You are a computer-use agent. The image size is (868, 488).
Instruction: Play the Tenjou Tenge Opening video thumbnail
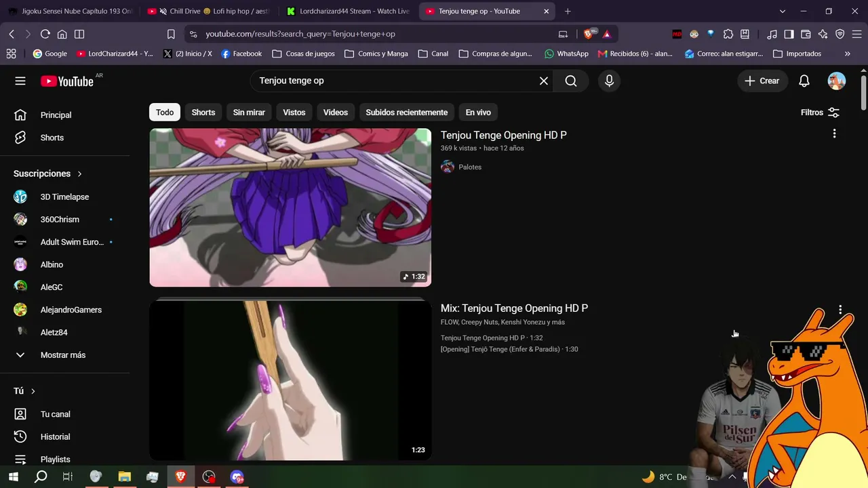[290, 207]
